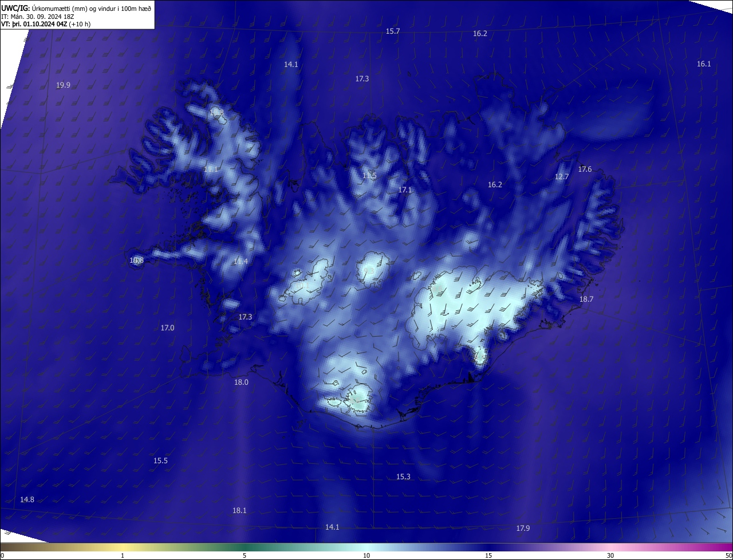Click the 18.7 wind value label
733x560 pixels.
[586, 299]
